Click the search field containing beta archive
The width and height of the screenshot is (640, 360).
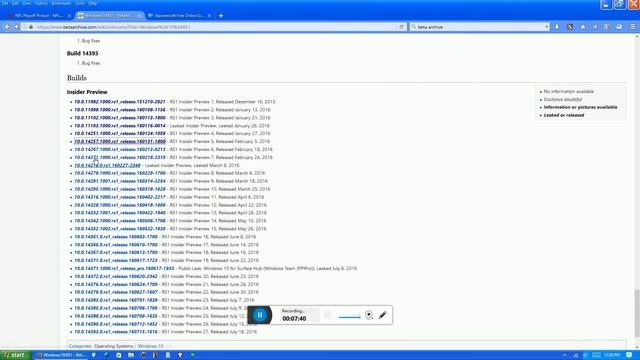point(480,27)
